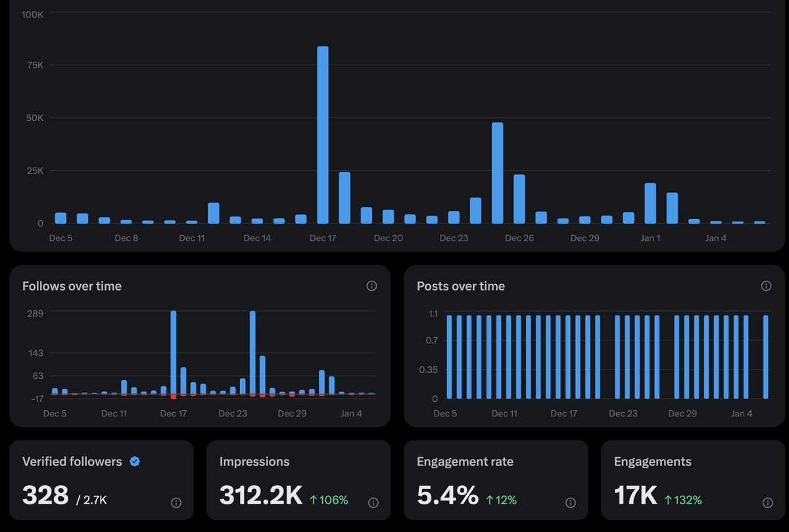789x532 pixels.
Task: Open info icon on Follows over time
Action: pos(371,286)
